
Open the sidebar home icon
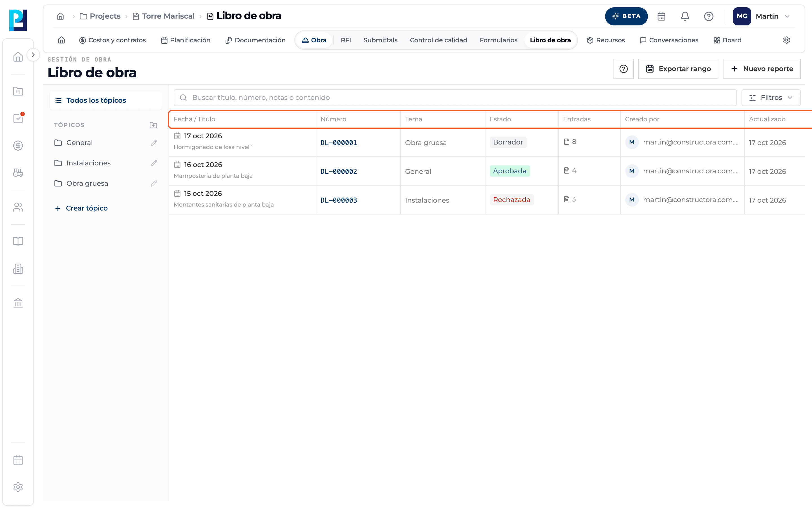pyautogui.click(x=18, y=57)
